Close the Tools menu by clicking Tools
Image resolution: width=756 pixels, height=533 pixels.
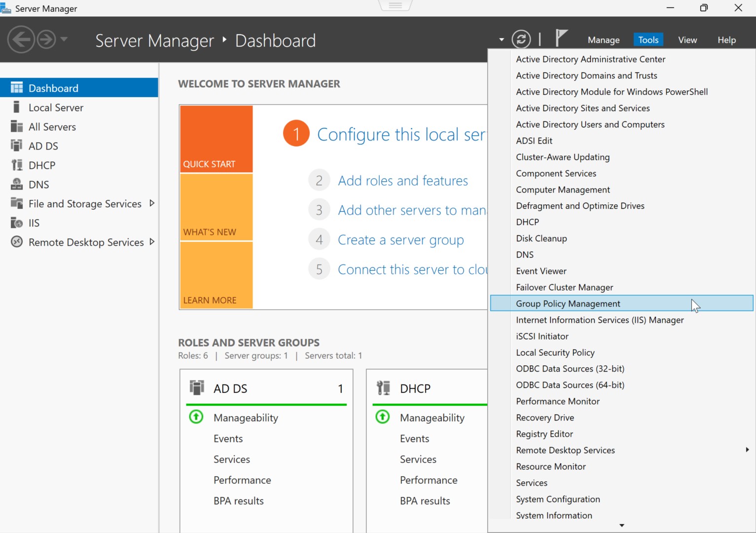tap(648, 40)
